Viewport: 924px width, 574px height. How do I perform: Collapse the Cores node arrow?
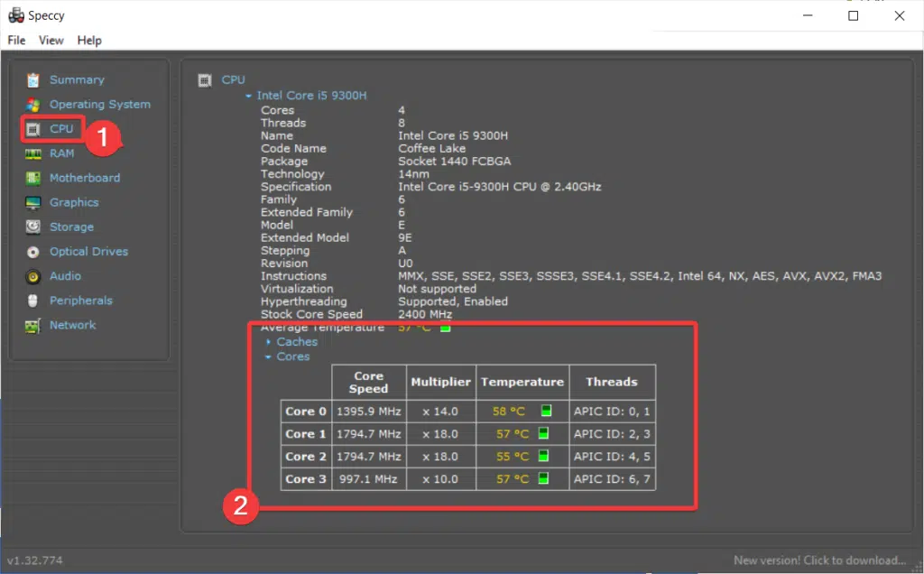pos(268,357)
